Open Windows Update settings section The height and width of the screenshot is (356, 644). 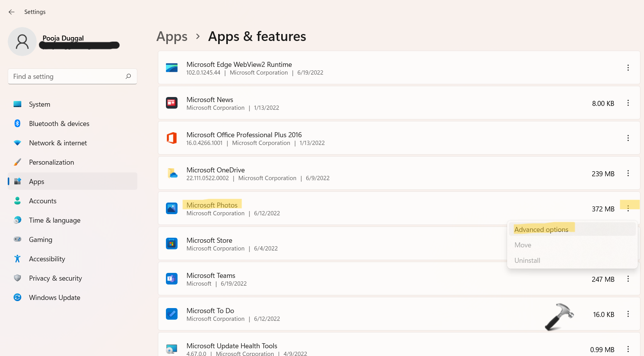tap(55, 297)
